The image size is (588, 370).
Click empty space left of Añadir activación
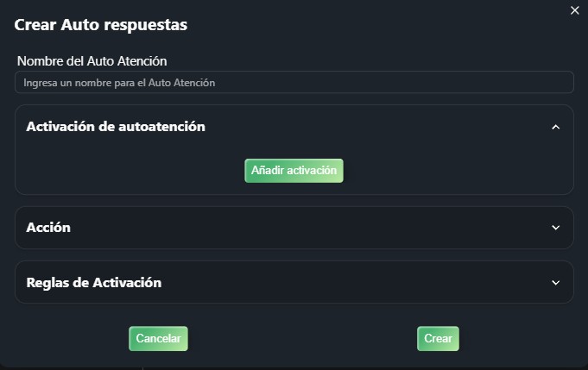click(x=130, y=171)
